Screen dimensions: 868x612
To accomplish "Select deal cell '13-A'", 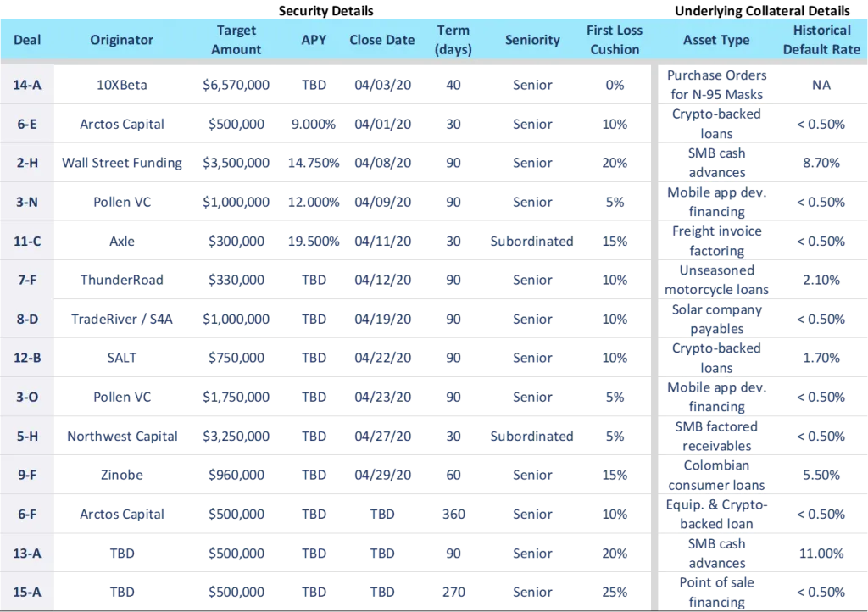I will coord(27,553).
